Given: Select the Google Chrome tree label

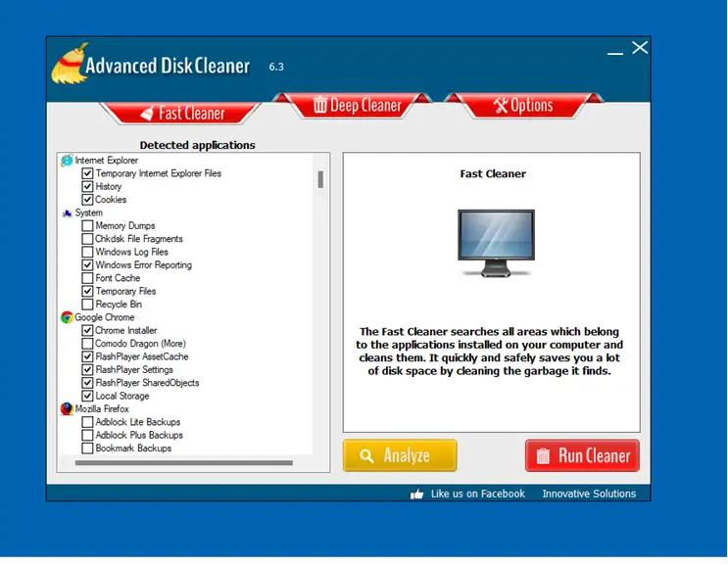Looking at the screenshot, I should tap(105, 317).
